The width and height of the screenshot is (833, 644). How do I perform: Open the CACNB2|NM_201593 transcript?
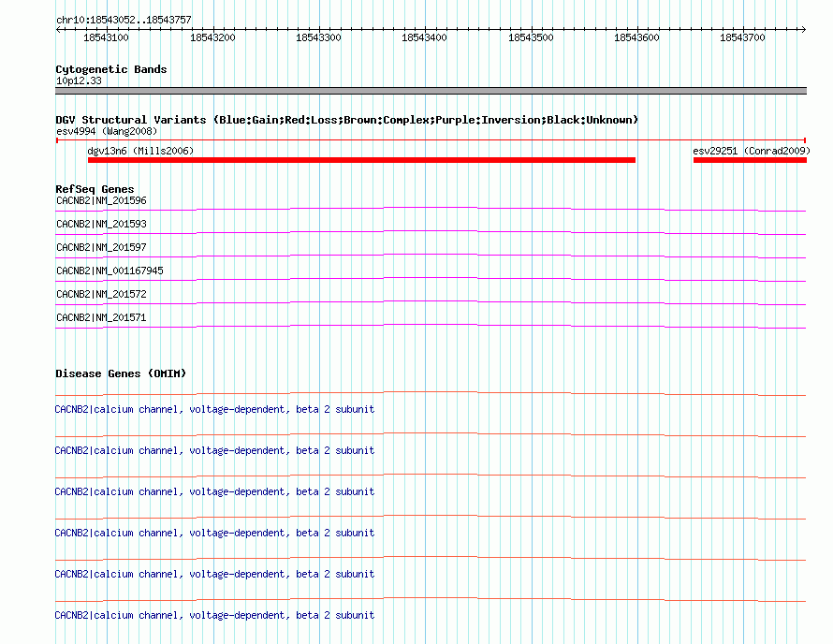tap(101, 225)
